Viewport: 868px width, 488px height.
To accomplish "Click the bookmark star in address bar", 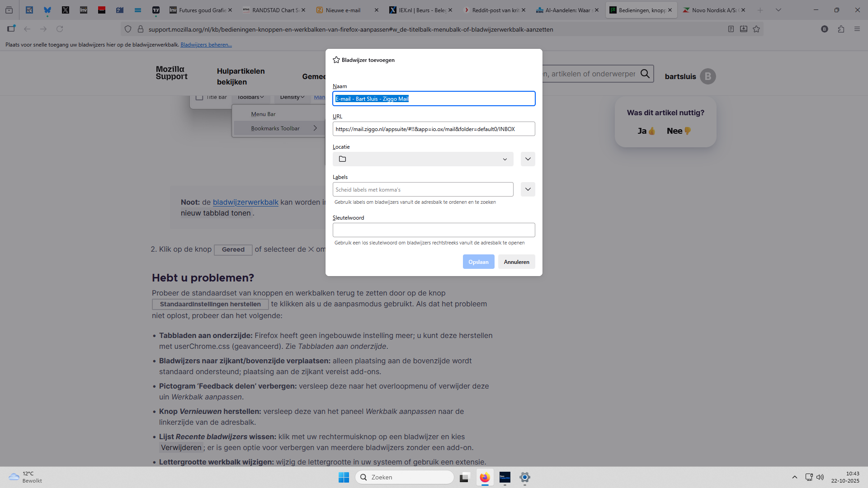I will [756, 29].
